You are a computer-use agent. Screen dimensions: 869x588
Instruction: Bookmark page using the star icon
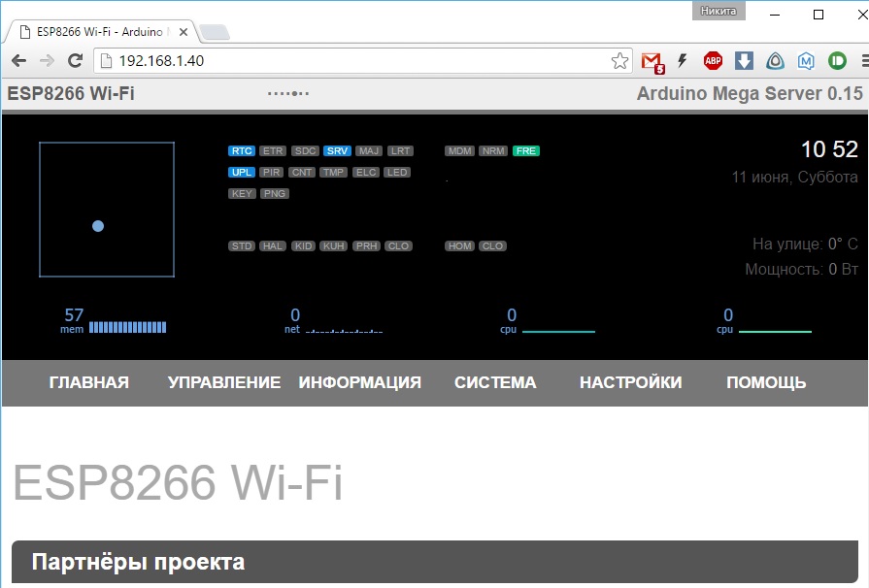click(619, 61)
